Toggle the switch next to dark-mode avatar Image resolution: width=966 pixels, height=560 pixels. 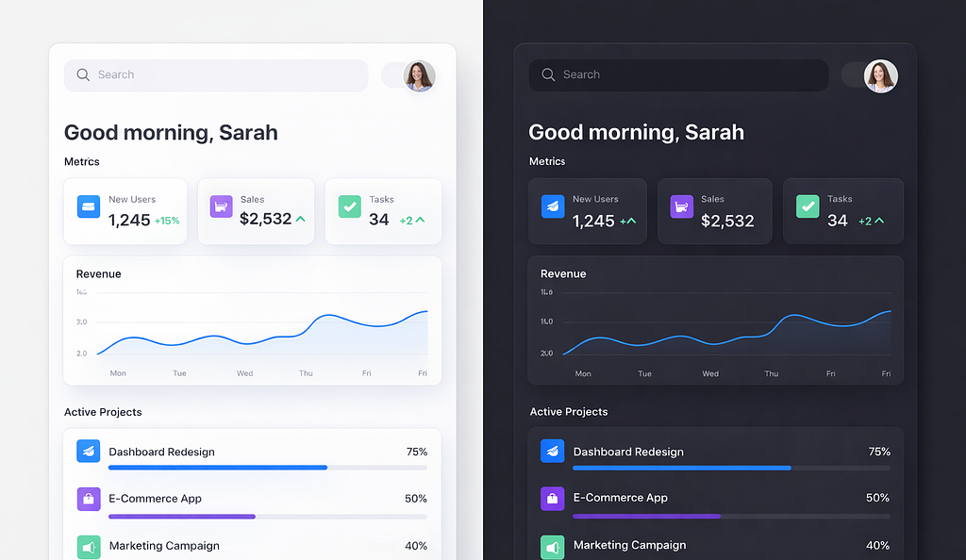click(855, 75)
